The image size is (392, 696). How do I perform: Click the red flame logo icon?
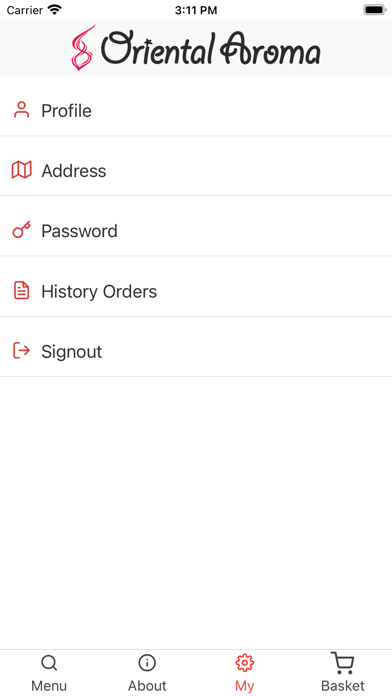[83, 47]
